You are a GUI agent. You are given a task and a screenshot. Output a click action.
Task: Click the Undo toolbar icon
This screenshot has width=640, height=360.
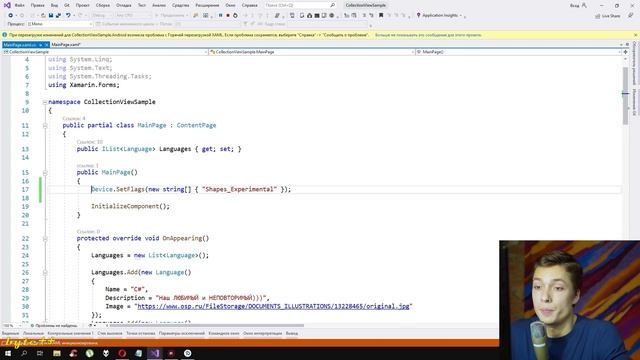(68, 15)
